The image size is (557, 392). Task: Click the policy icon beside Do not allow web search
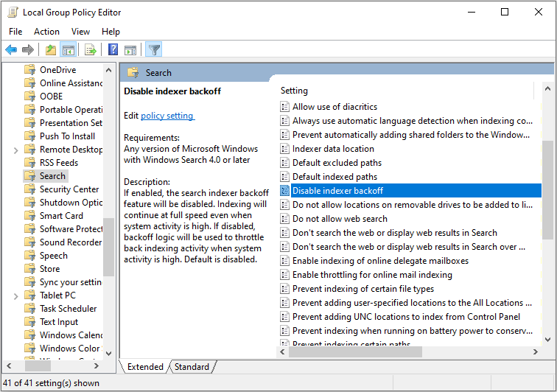(284, 219)
